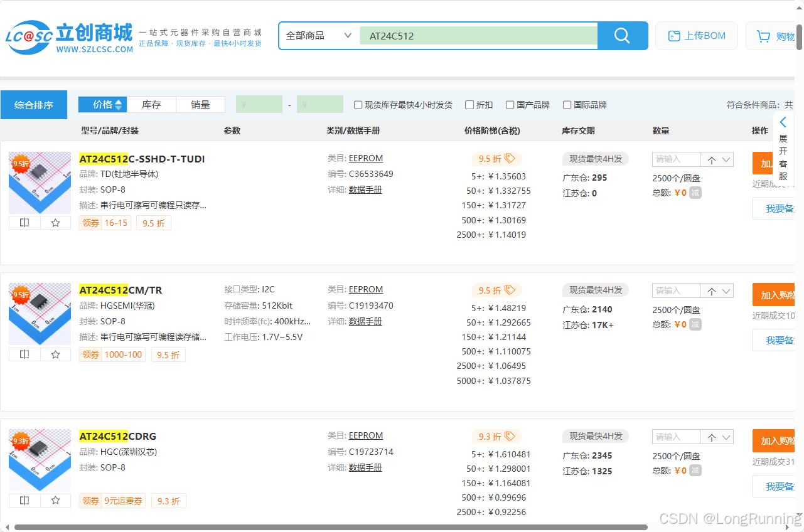Click the customer service expand chevron
The width and height of the screenshot is (804, 532).
(x=783, y=122)
